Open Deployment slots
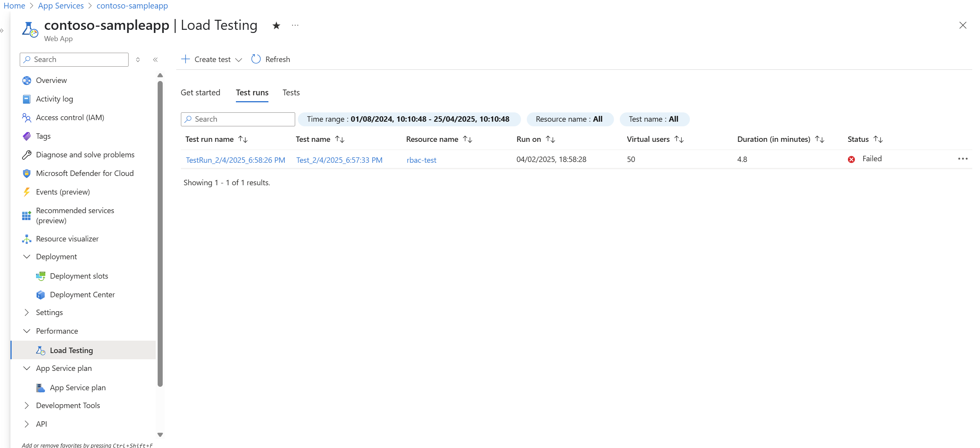The image size is (980, 448). (79, 276)
